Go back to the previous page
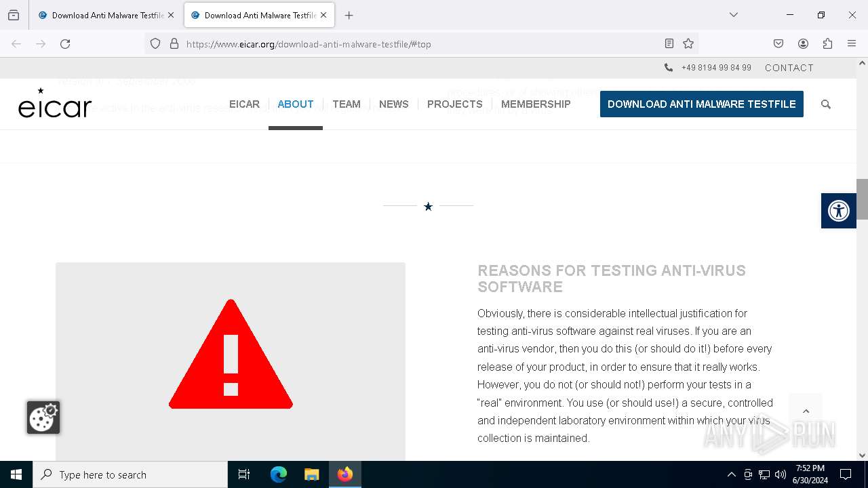The width and height of the screenshot is (868, 488). tap(16, 44)
